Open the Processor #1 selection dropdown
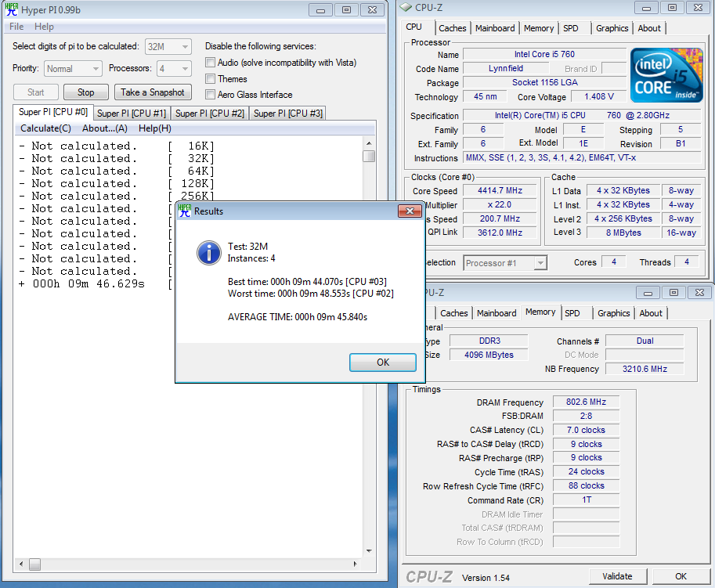Image resolution: width=715 pixels, height=588 pixels. click(505, 263)
